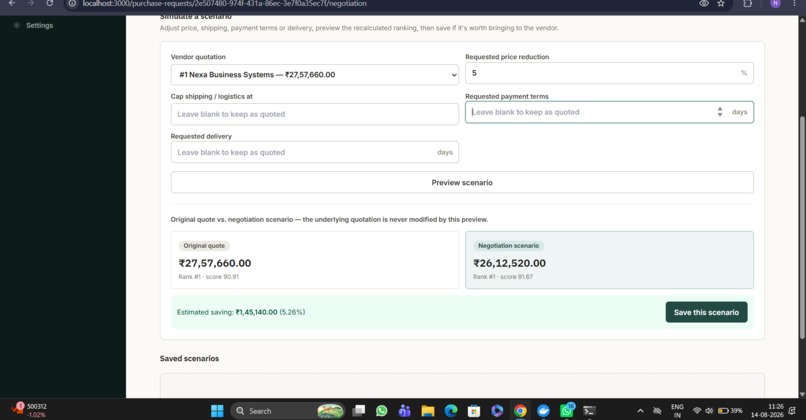Open Settings in the sidebar
The height and width of the screenshot is (420, 806).
34,25
